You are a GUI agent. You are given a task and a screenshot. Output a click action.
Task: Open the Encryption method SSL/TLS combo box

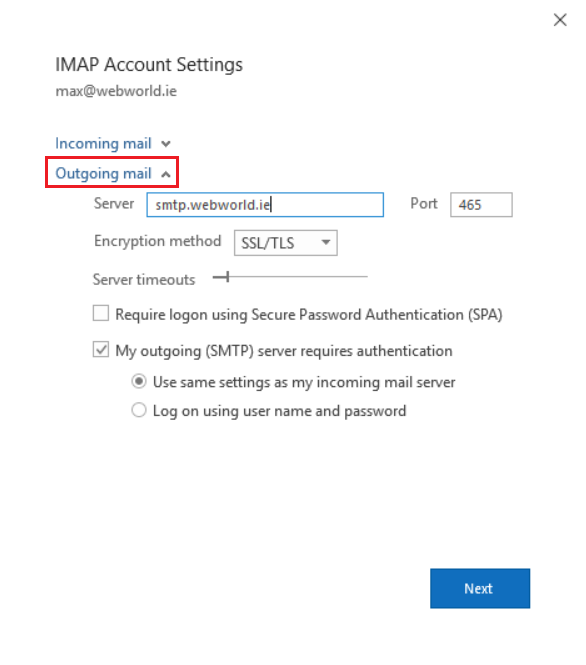(285, 243)
